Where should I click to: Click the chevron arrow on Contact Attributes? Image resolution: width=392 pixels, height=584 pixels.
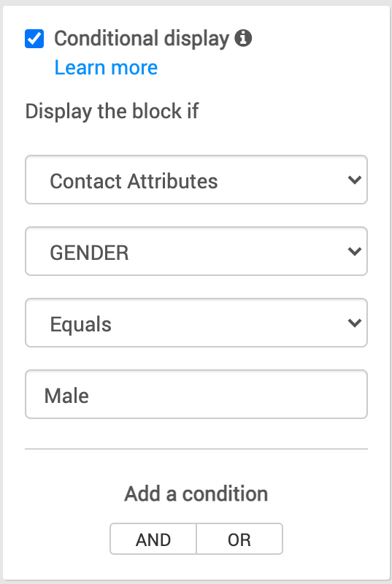(354, 180)
